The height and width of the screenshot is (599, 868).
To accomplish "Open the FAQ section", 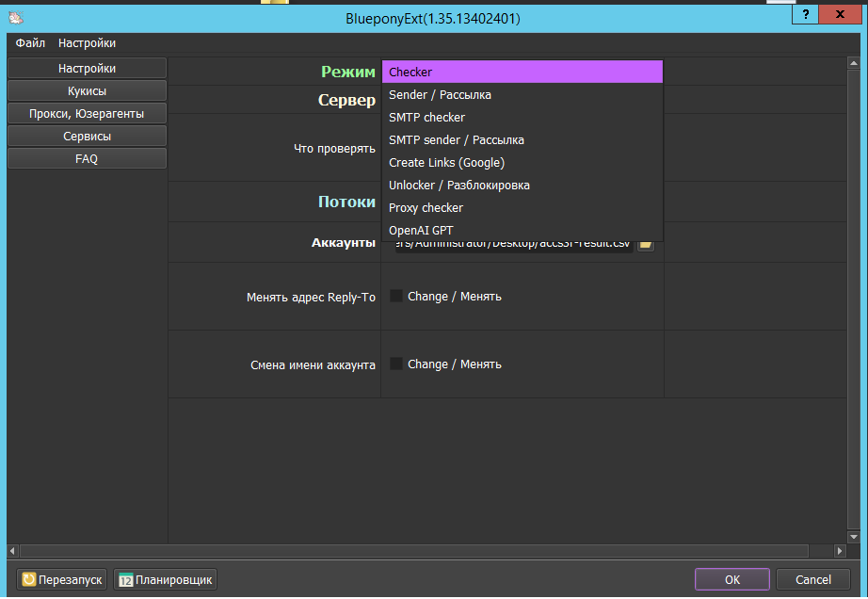I will click(x=87, y=159).
